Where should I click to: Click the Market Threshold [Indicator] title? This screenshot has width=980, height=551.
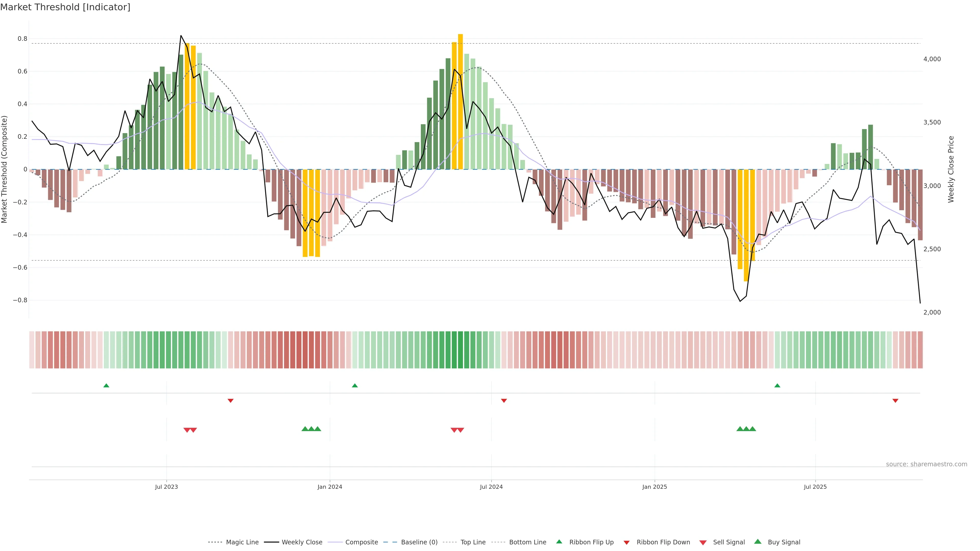coord(65,7)
